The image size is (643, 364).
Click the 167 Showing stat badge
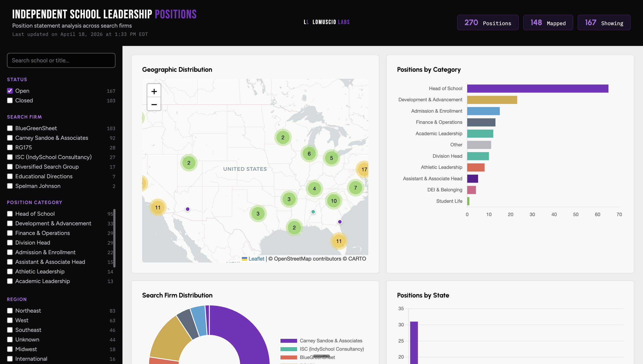pyautogui.click(x=604, y=22)
